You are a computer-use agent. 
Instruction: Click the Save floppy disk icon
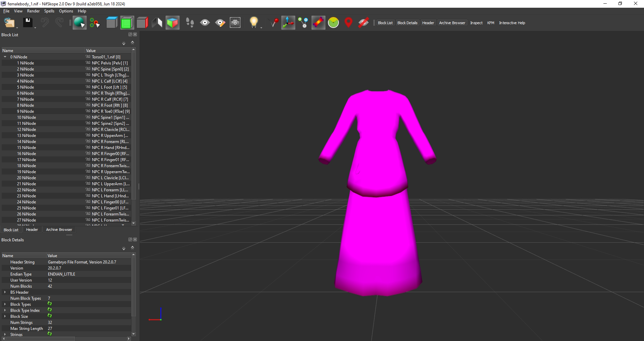[x=28, y=23]
